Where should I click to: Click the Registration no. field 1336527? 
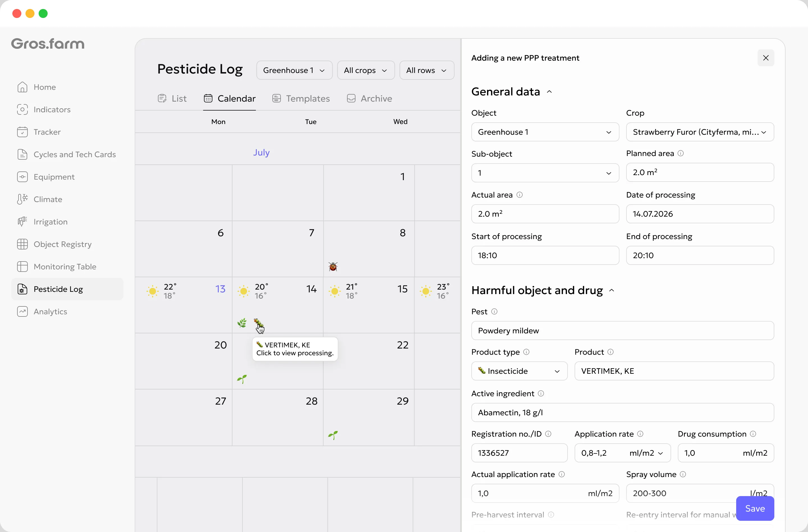pyautogui.click(x=519, y=453)
